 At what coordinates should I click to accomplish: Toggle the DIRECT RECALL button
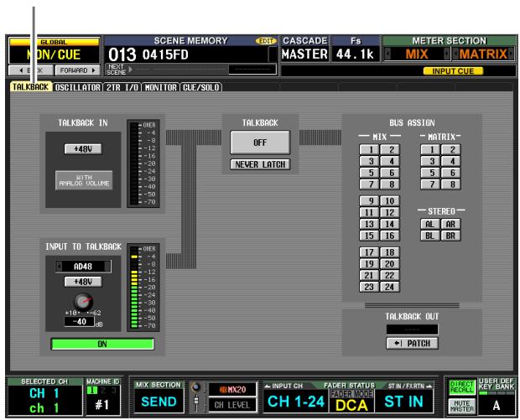tap(461, 387)
